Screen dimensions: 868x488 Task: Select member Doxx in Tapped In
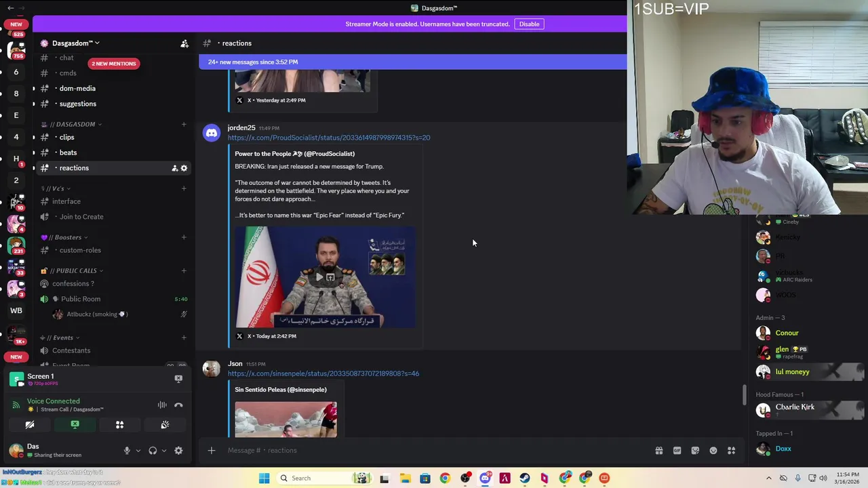click(x=783, y=449)
